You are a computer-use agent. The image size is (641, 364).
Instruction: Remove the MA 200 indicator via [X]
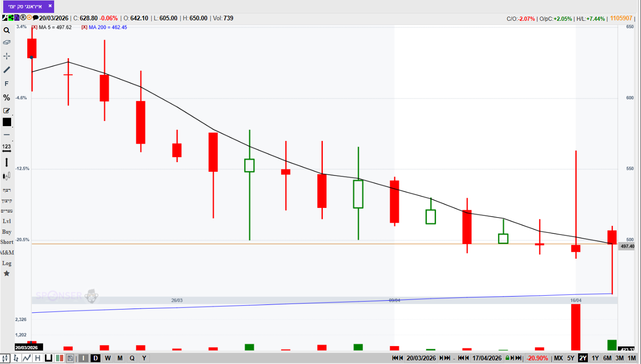[84, 27]
